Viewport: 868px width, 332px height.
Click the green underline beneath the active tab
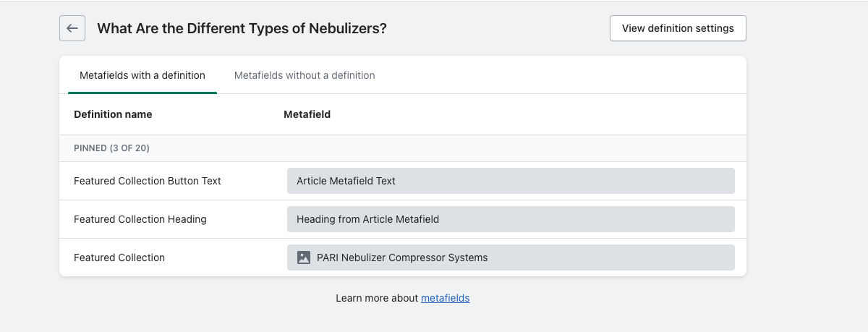[x=142, y=93]
